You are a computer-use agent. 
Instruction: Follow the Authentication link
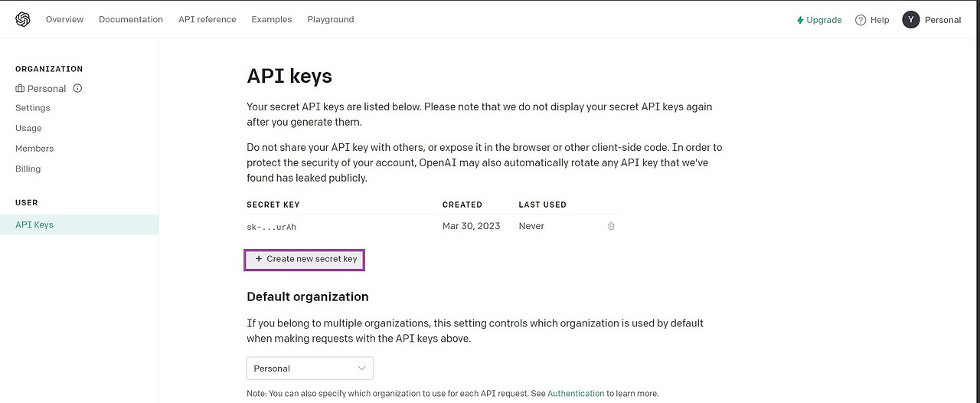point(576,393)
